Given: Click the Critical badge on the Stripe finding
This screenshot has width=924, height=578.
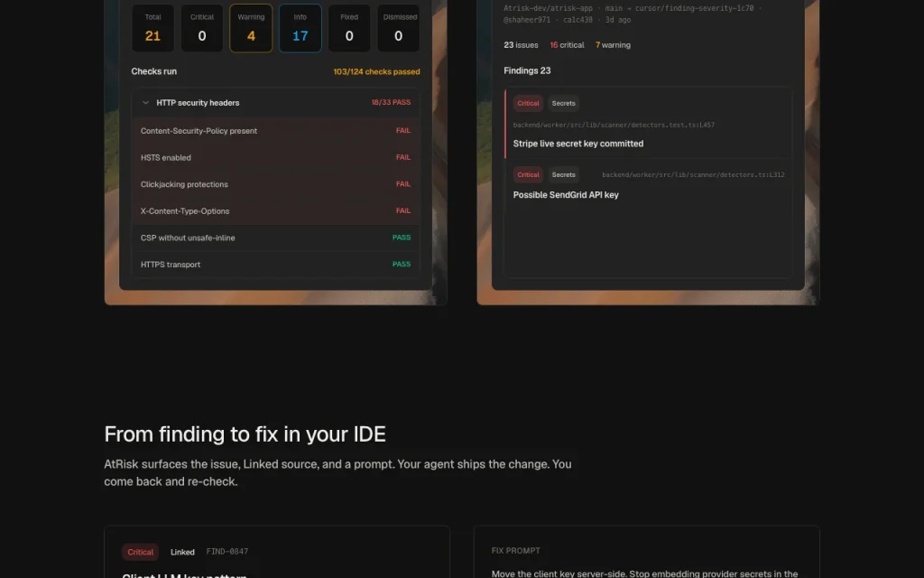Looking at the screenshot, I should tap(528, 103).
